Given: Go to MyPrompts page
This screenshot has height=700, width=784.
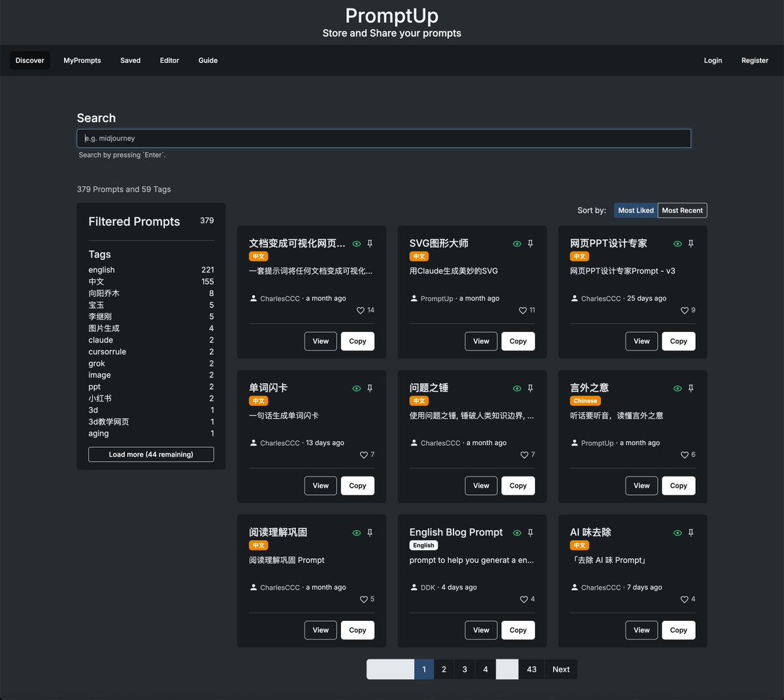Looking at the screenshot, I should click(x=82, y=60).
